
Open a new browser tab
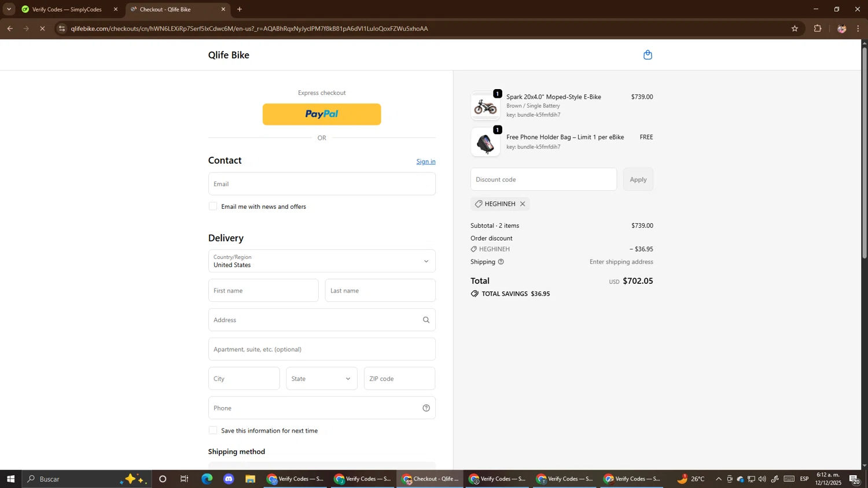point(240,9)
